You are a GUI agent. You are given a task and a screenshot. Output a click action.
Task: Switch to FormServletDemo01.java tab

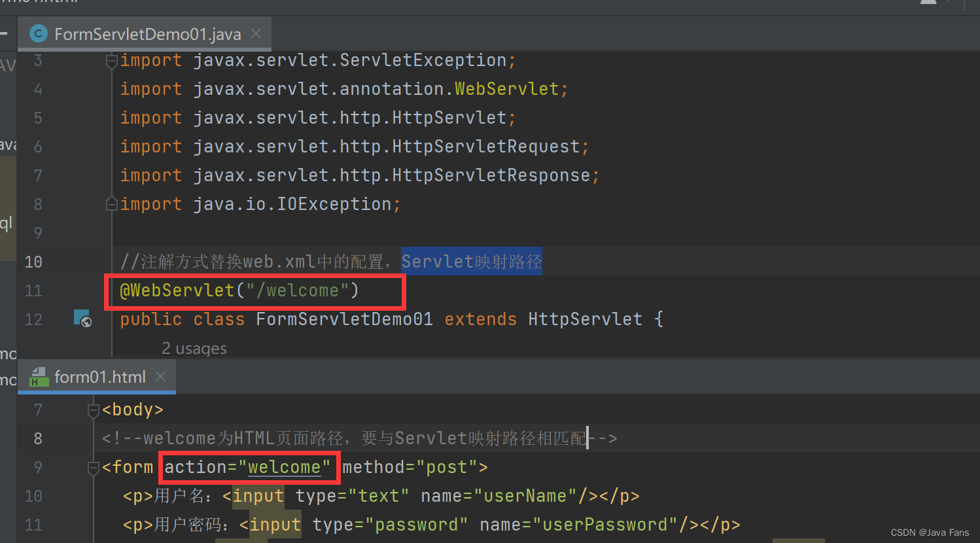click(147, 34)
